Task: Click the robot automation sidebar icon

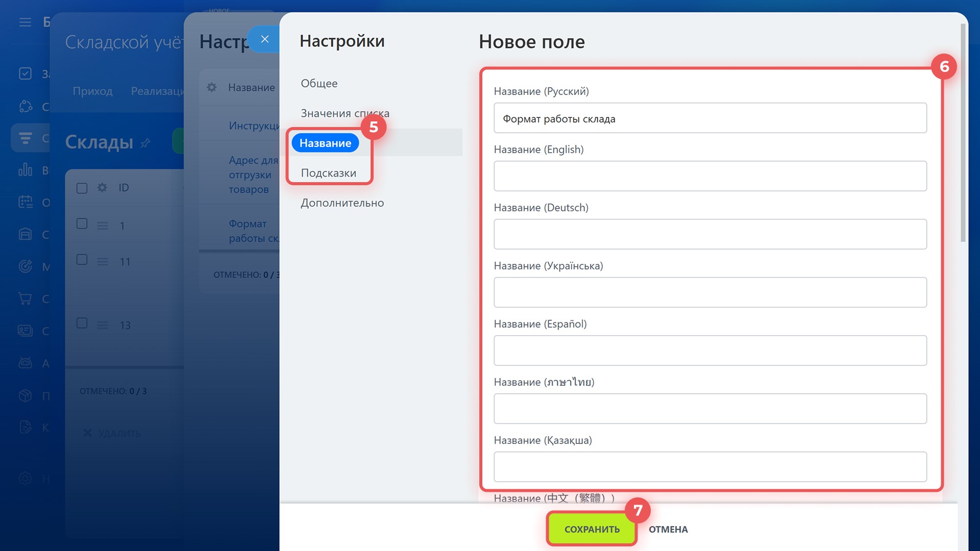Action: (x=25, y=363)
